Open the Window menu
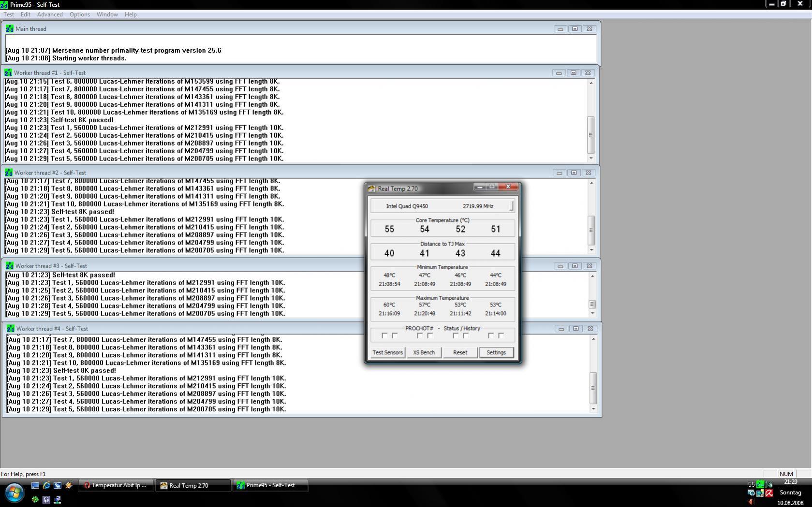 [x=107, y=14]
